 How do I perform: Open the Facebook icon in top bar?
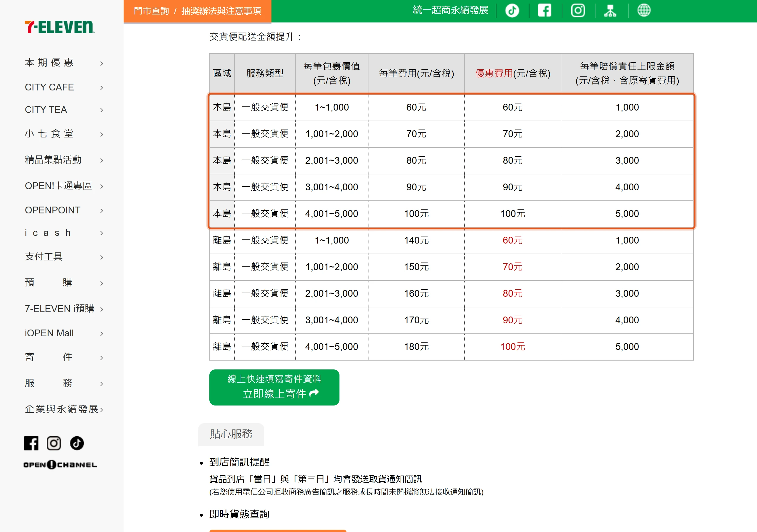click(545, 11)
